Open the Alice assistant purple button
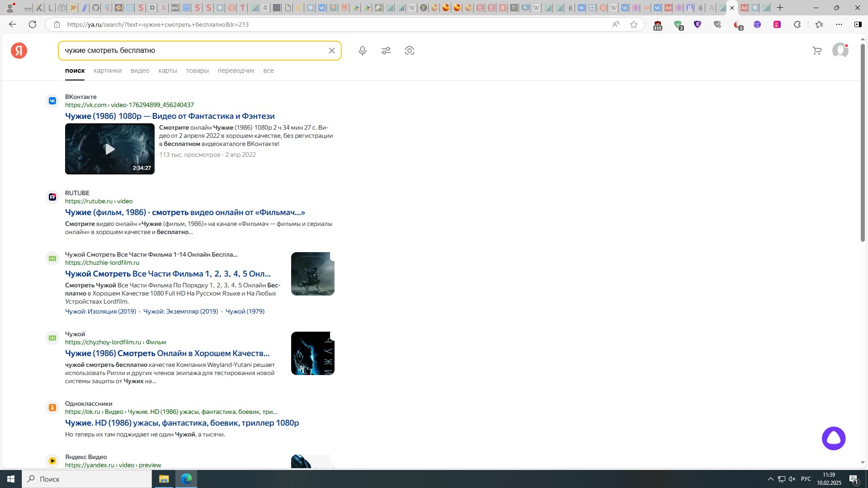Image resolution: width=868 pixels, height=488 pixels. coord(833,438)
